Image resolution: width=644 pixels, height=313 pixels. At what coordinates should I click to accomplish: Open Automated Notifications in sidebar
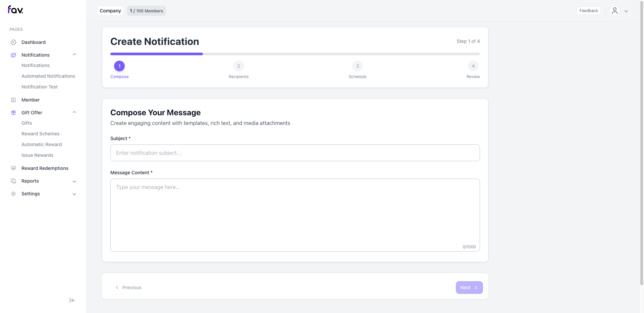pos(48,76)
